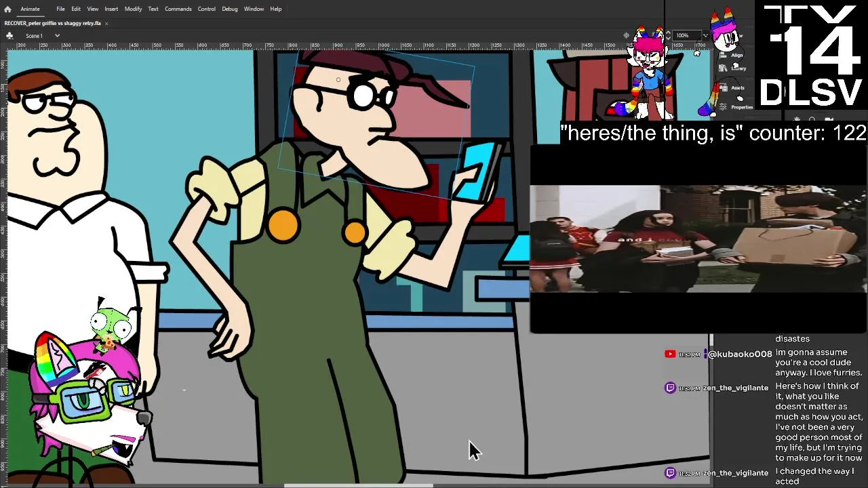This screenshot has width=868, height=488.
Task: Open the View menu
Action: (x=92, y=9)
